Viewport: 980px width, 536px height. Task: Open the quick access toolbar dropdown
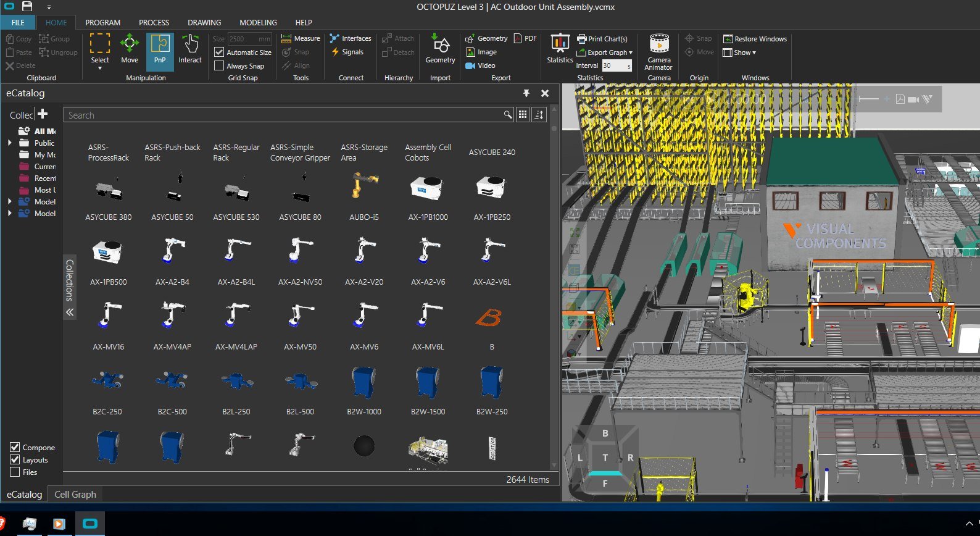point(49,7)
